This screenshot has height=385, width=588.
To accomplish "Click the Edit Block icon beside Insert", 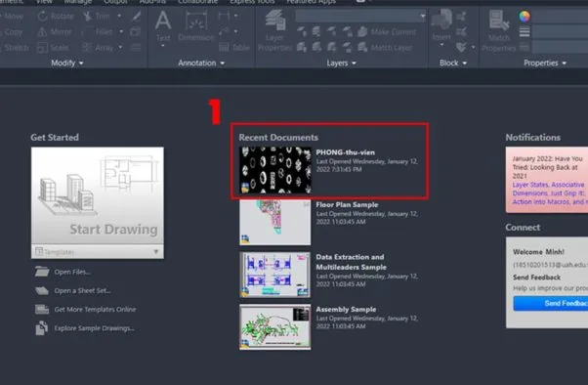I will pyautogui.click(x=461, y=31).
